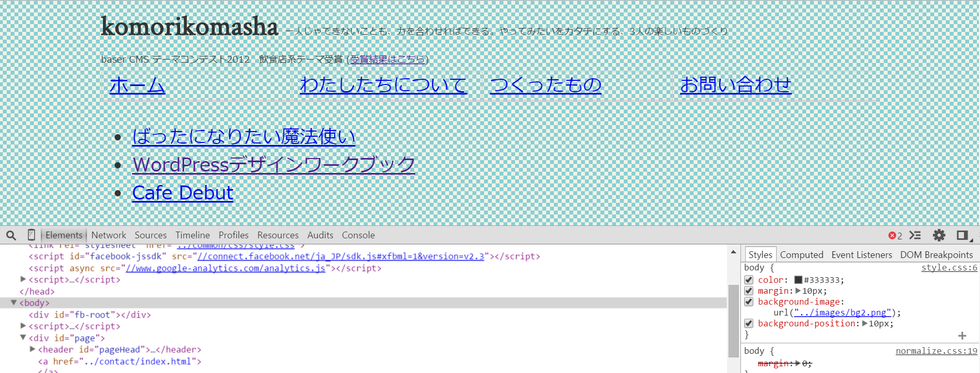Viewport: 980px width, 373px height.
Task: Open DevTools settings gear
Action: click(x=939, y=235)
